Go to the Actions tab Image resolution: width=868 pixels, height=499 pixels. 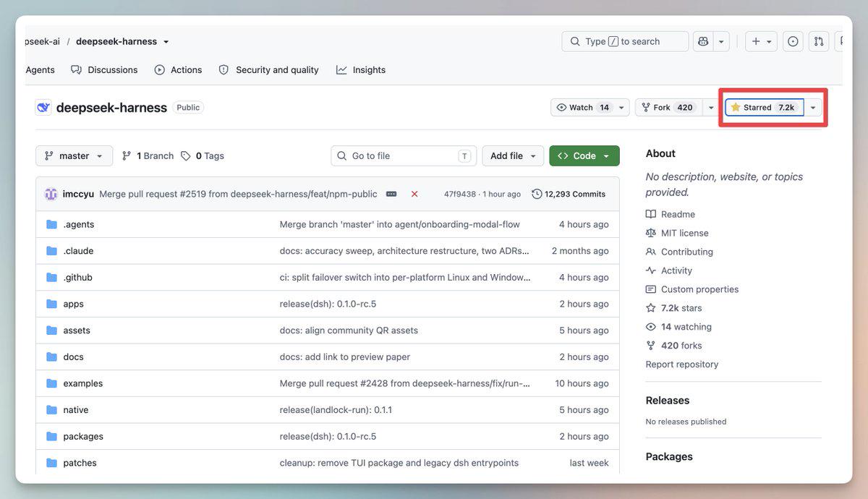pos(178,70)
